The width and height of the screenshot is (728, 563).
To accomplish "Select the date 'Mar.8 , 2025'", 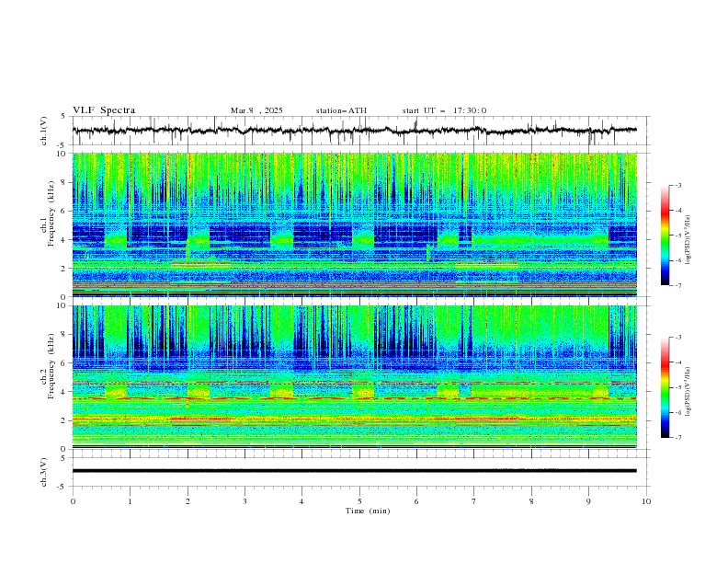I will tap(256, 110).
